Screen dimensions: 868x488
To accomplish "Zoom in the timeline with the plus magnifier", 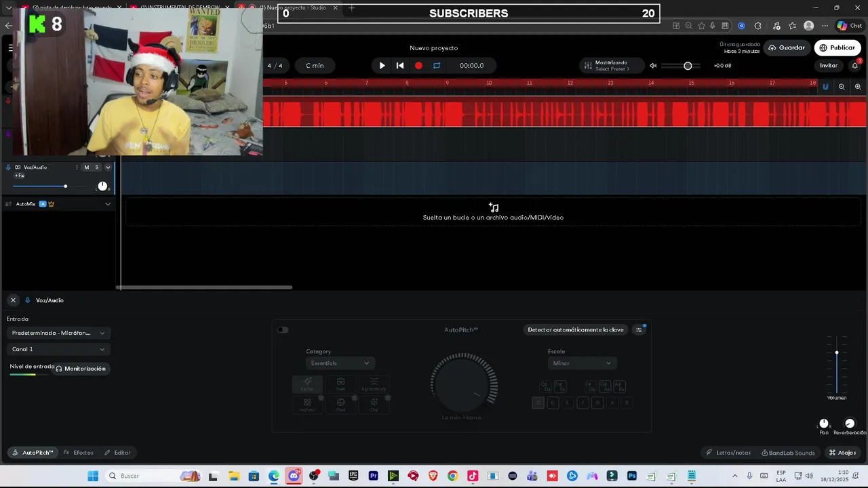I will pos(858,87).
